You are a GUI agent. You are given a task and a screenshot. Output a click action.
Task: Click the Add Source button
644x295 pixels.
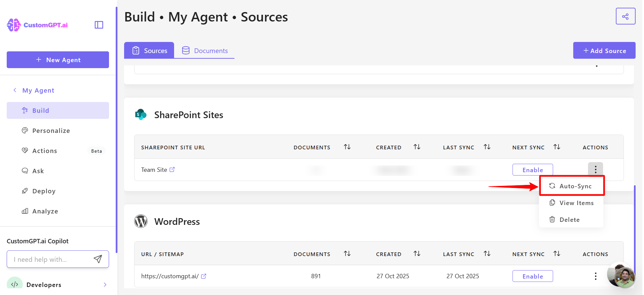coord(604,51)
